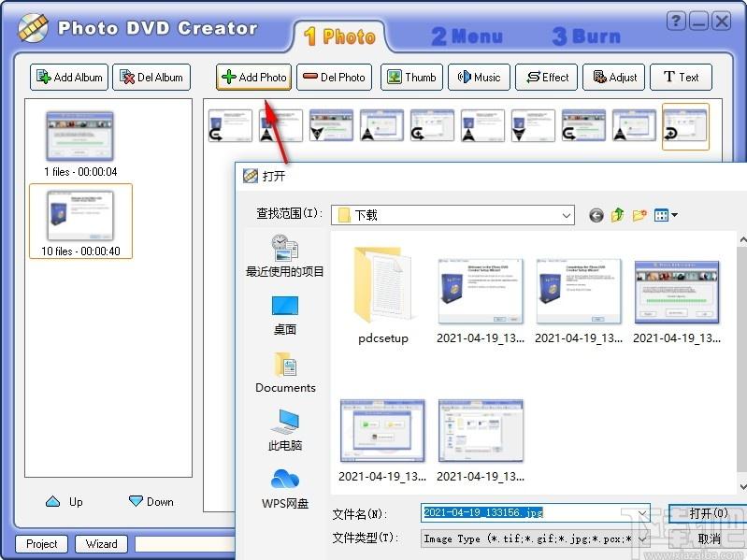
Task: Select the last highlighted photo thumbnail in strip
Action: point(685,126)
